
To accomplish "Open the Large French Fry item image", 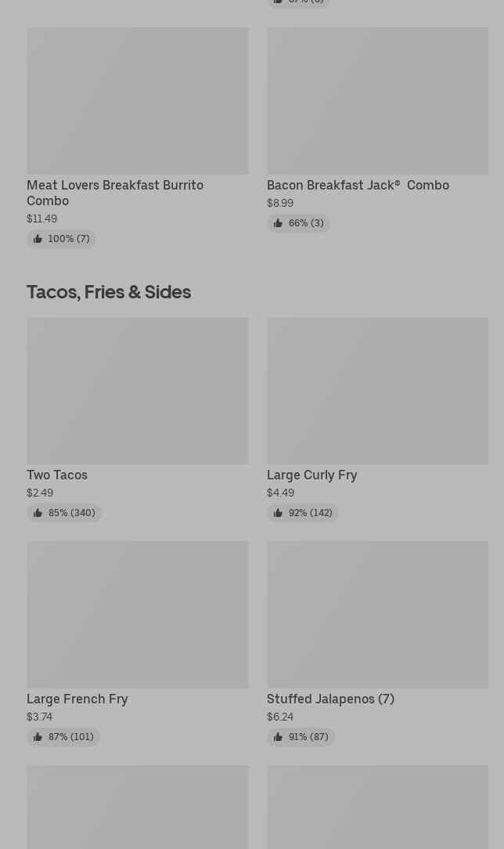I will tap(137, 614).
